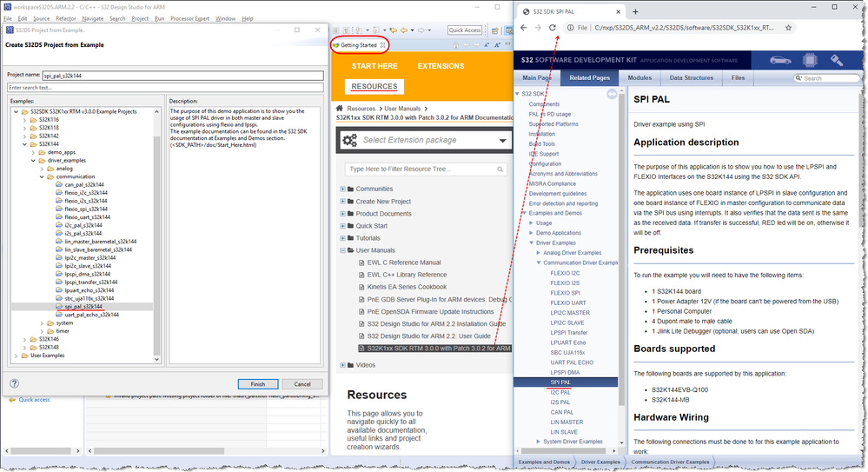868x472 pixels.
Task: Select lpspi_dma_s32k144 example
Action: pyautogui.click(x=87, y=274)
